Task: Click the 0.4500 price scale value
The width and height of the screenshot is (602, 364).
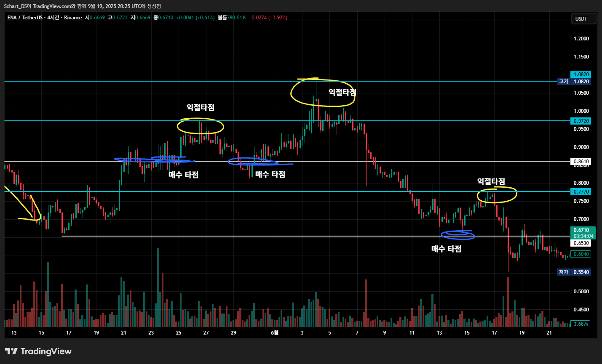Action: pos(581,310)
